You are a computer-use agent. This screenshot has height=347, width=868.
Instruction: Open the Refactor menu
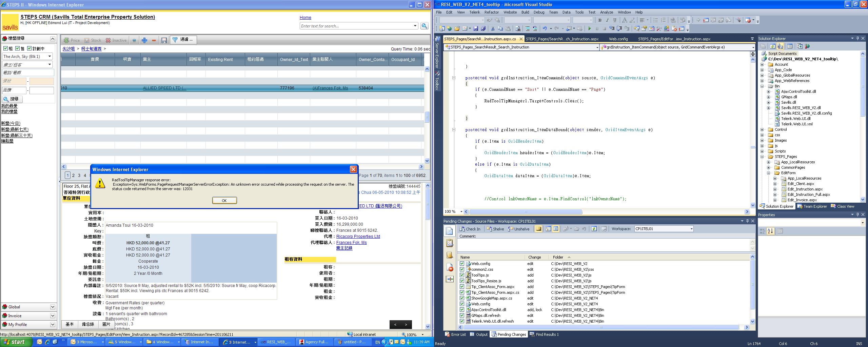pos(491,12)
